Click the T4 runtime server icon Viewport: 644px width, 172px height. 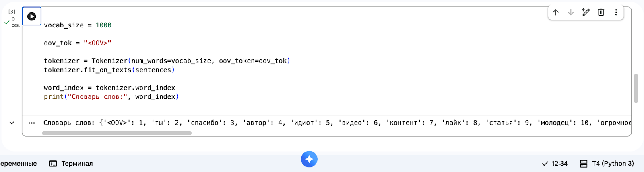[584, 164]
